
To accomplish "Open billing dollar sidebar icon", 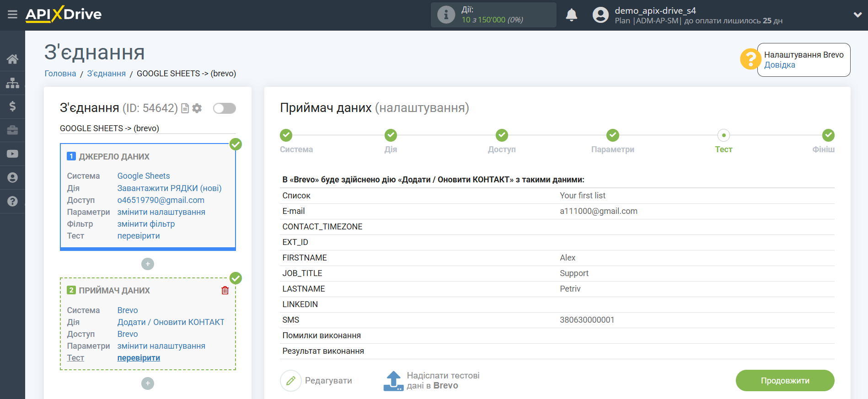I will point(12,106).
